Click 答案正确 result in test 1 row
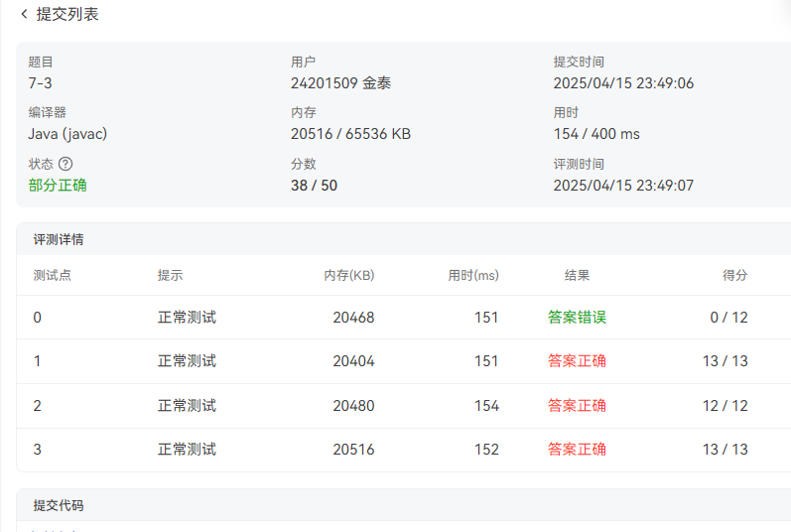Viewport: 791px width, 532px height. point(577,360)
